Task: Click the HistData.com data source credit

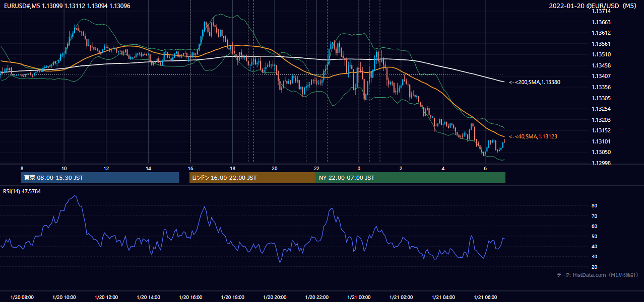Action: (x=598, y=275)
